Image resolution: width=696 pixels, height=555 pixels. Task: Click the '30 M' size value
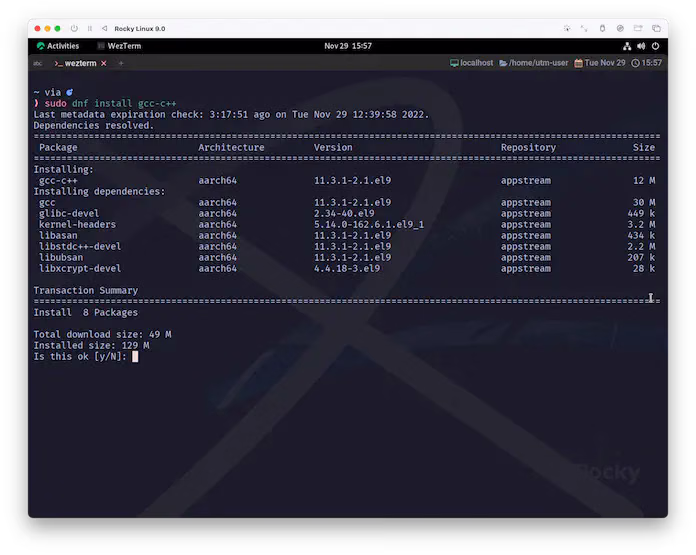tap(644, 202)
